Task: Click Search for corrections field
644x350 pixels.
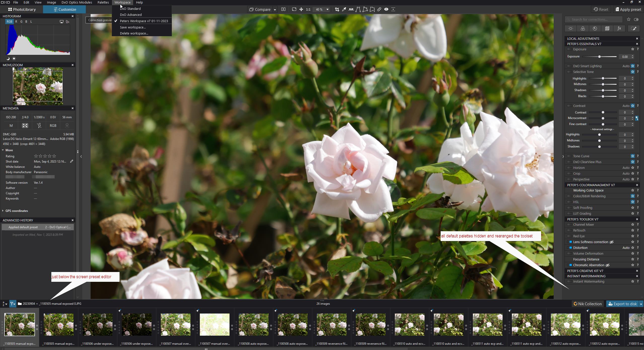Action: click(x=594, y=19)
